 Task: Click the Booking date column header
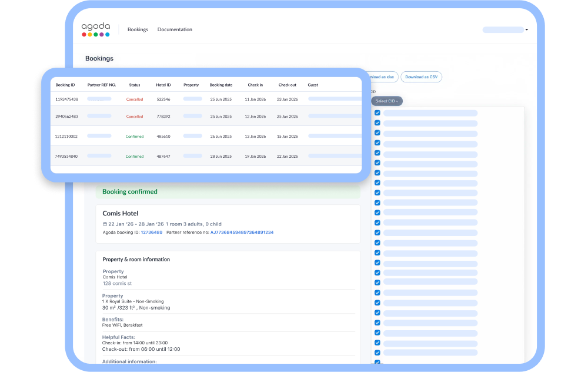click(221, 85)
